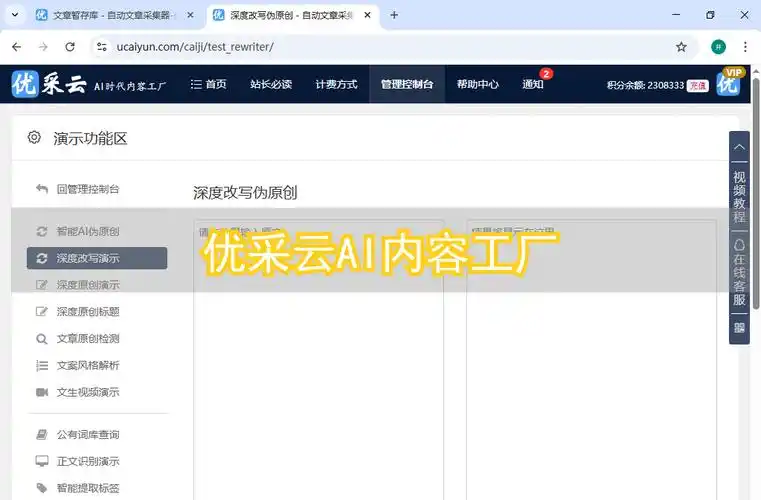The height and width of the screenshot is (500, 761).
Task: Click inside the result output area
Action: click(x=591, y=359)
